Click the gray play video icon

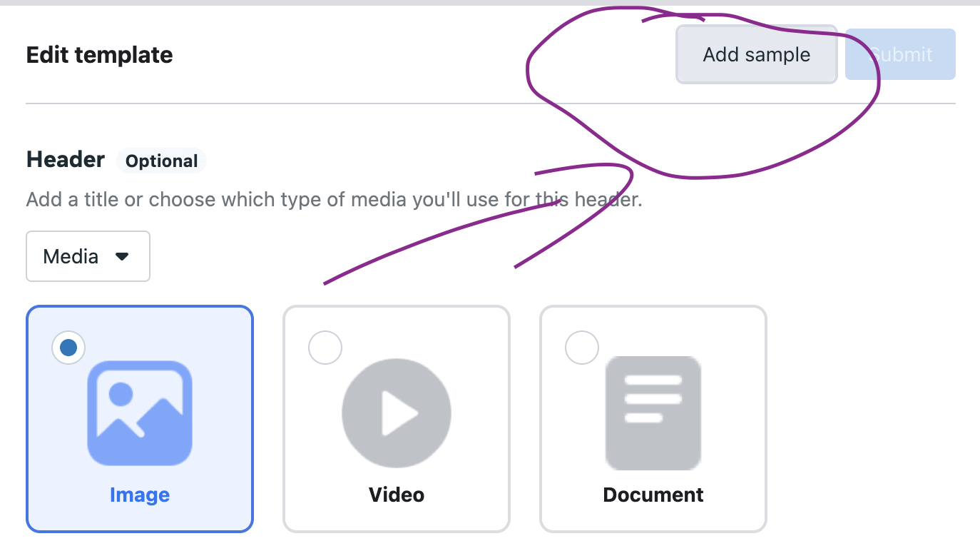click(397, 413)
